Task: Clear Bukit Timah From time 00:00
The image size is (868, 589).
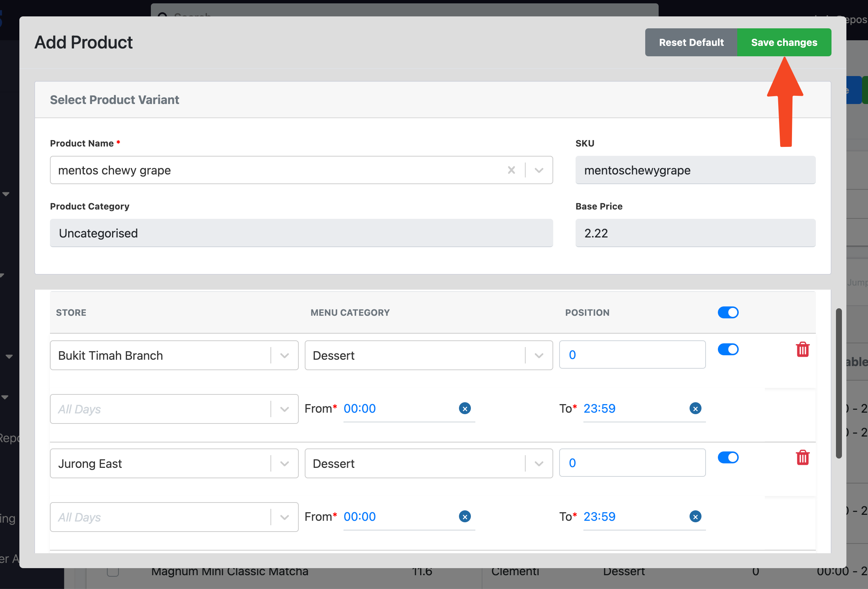Action: click(465, 409)
